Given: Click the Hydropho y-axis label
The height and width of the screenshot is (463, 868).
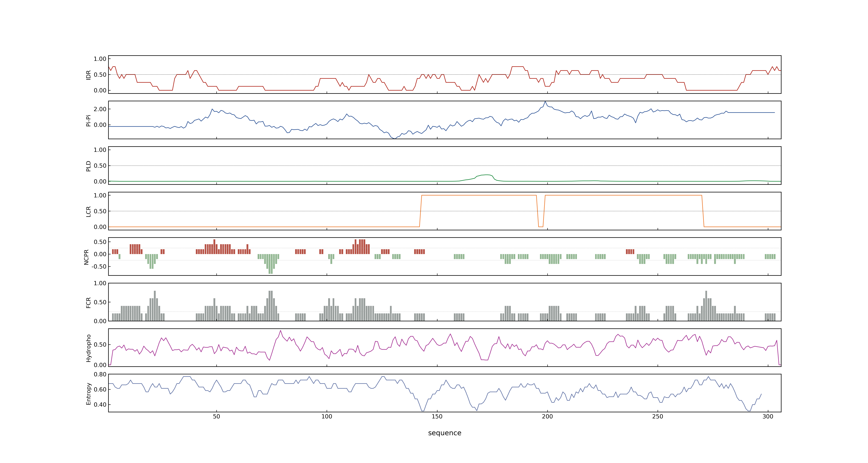Looking at the screenshot, I should click(x=88, y=348).
